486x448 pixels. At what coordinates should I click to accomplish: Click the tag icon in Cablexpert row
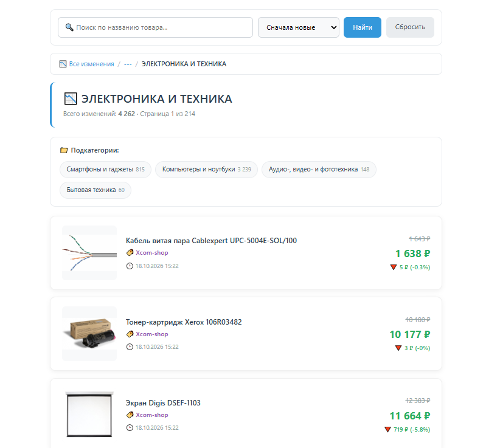130,252
